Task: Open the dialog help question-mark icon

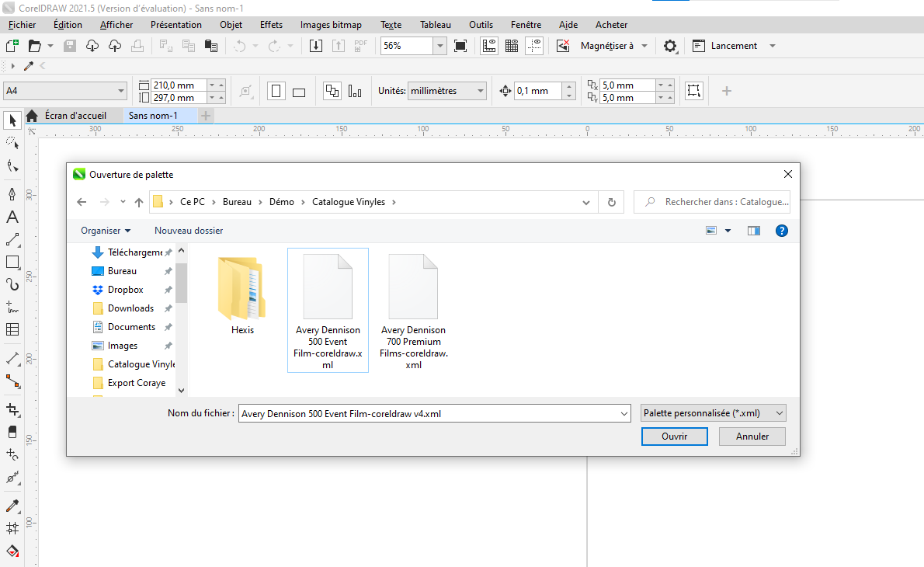Action: tap(781, 231)
